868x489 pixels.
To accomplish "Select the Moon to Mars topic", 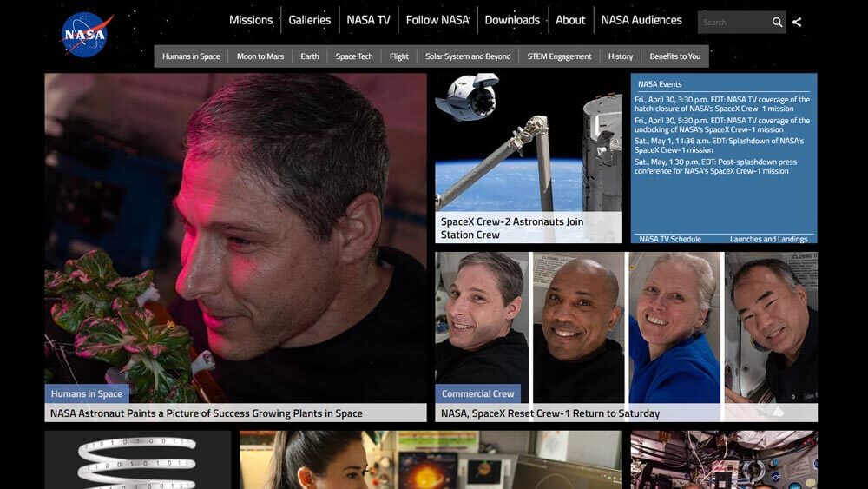I will point(260,56).
